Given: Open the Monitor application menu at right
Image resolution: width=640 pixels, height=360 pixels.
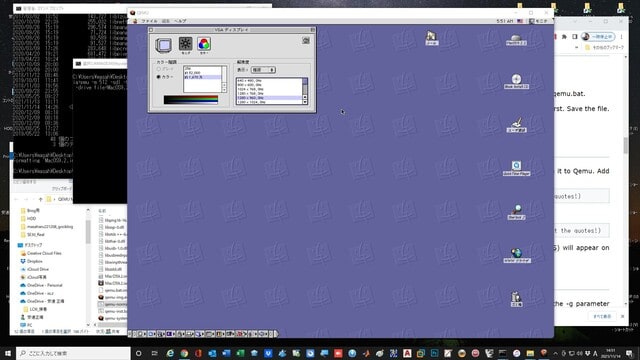Looking at the screenshot, I should click(x=538, y=21).
